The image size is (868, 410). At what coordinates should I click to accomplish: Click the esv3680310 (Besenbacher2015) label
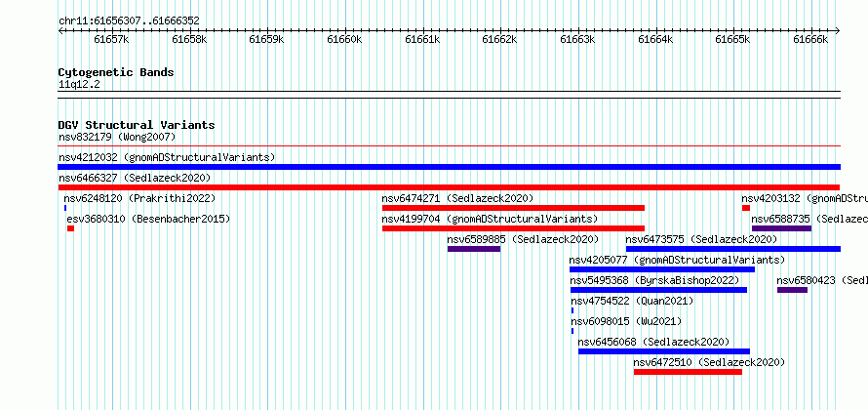point(148,219)
